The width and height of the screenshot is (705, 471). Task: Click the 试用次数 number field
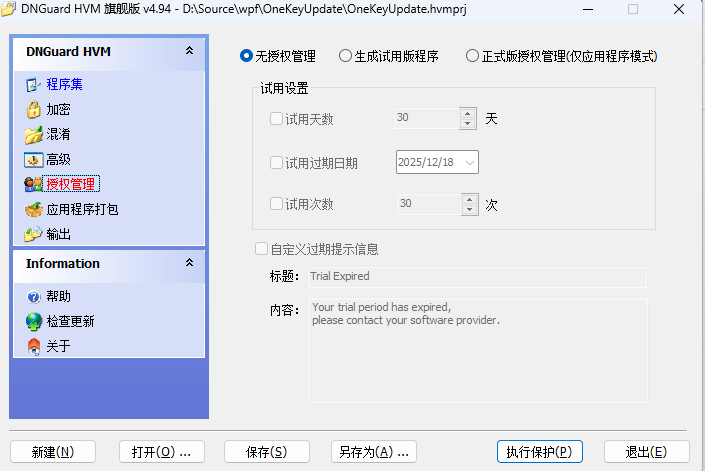pyautogui.click(x=429, y=204)
